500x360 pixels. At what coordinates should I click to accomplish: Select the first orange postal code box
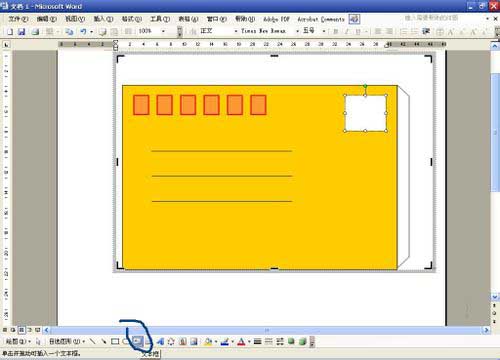pos(141,105)
